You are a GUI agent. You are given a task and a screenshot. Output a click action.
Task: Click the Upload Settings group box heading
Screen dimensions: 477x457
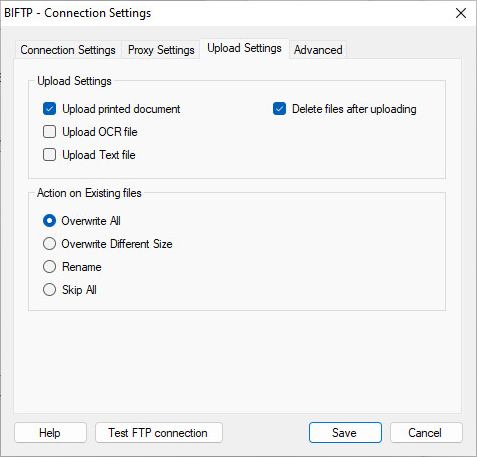pos(74,81)
